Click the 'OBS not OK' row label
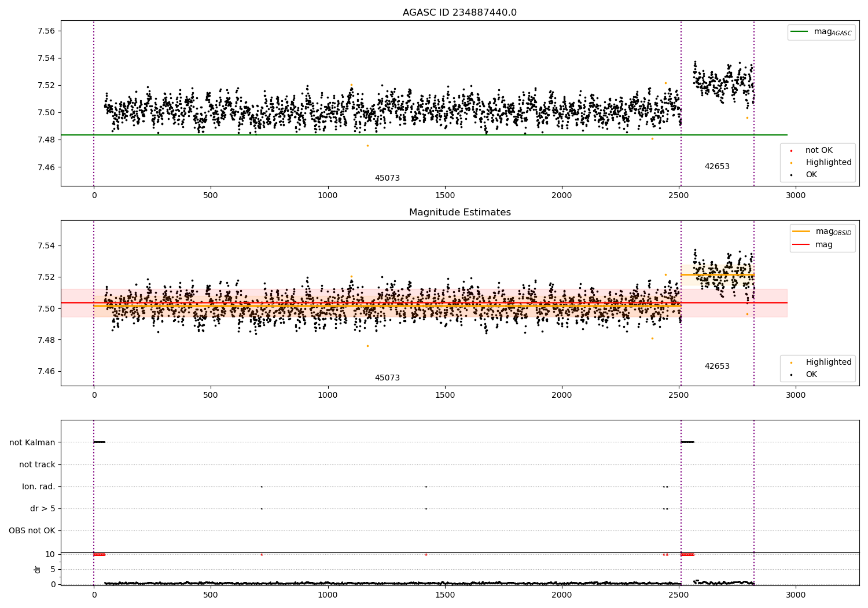The height and width of the screenshot is (608, 868). [32, 531]
